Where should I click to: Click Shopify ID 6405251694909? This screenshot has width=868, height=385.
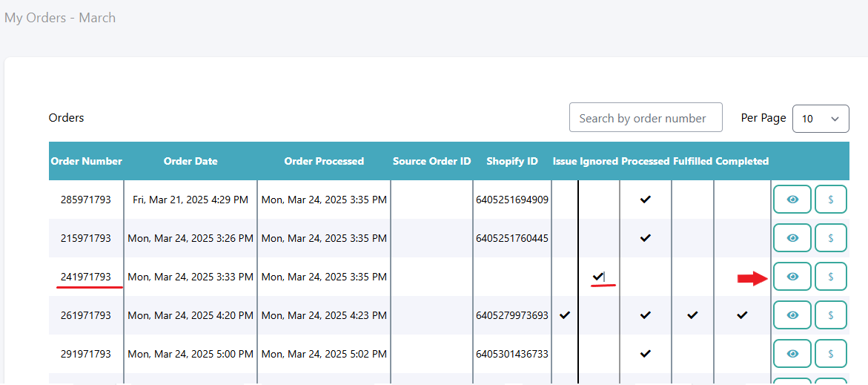tap(512, 200)
